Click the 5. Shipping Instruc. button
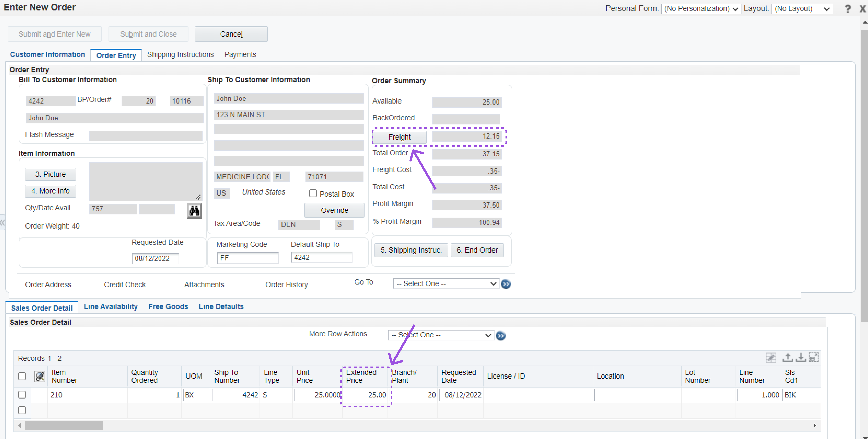 [x=411, y=250]
